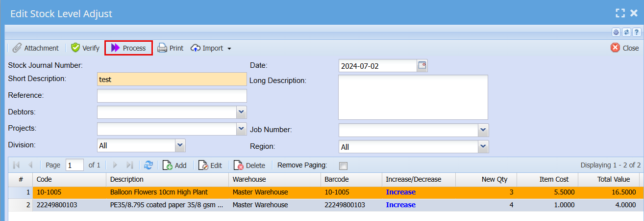The image size is (644, 221).
Task: Expand the Debtors dropdown
Action: click(x=241, y=112)
